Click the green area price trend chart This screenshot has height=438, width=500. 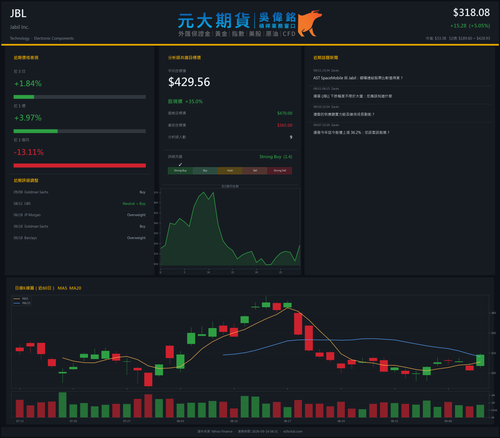(x=230, y=229)
